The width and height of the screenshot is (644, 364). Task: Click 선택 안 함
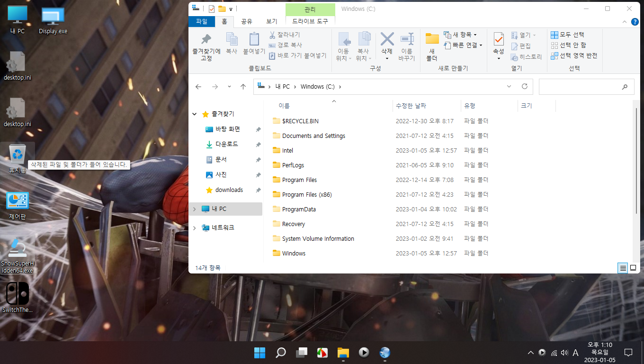pyautogui.click(x=568, y=45)
